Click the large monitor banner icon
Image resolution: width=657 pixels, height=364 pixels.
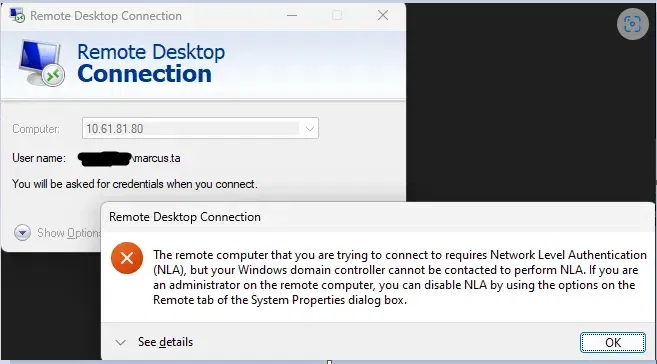click(x=41, y=63)
